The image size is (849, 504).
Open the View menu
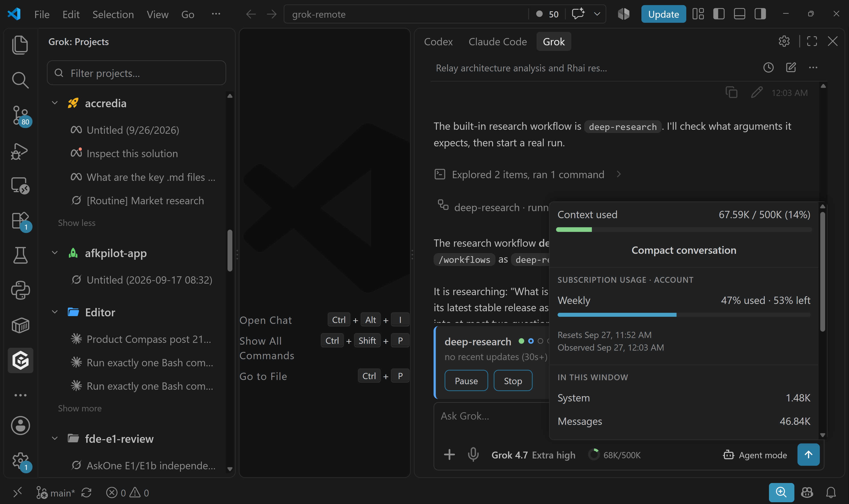[x=157, y=14]
